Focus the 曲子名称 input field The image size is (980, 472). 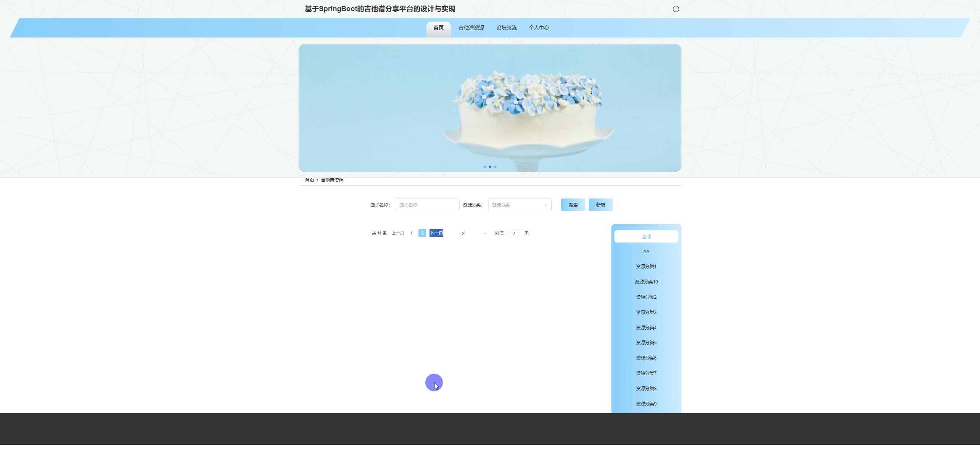coord(427,205)
